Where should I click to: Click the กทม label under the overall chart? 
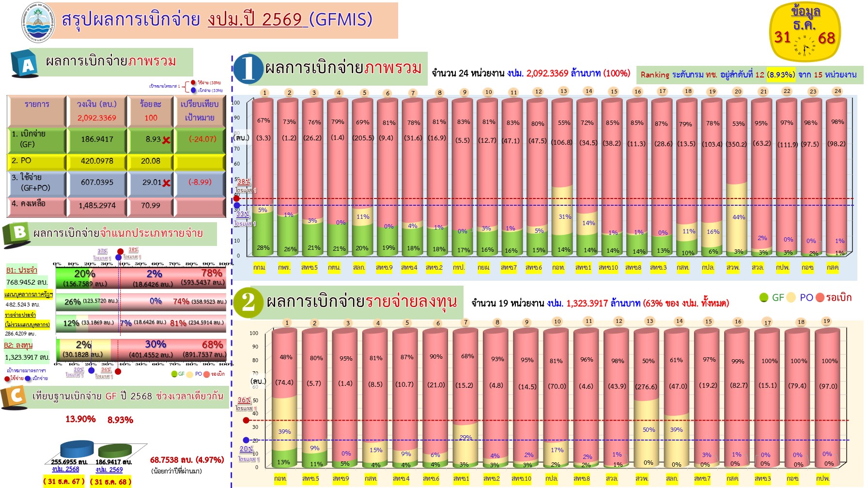[x=259, y=267]
